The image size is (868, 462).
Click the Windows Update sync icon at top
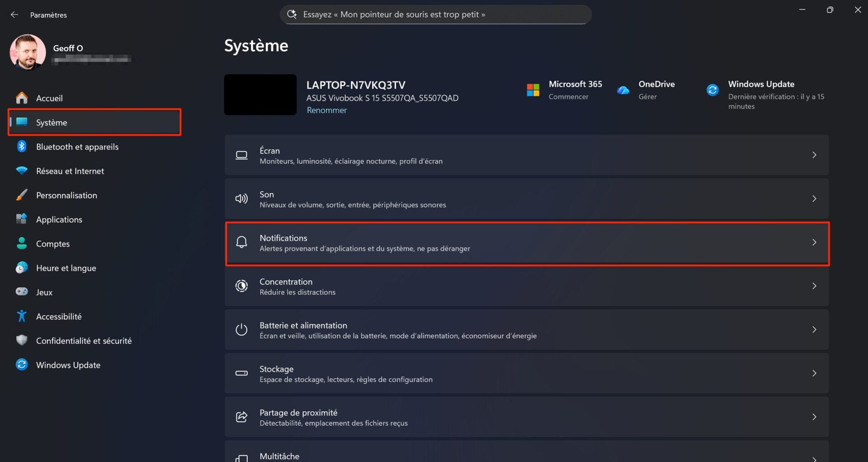[712, 90]
